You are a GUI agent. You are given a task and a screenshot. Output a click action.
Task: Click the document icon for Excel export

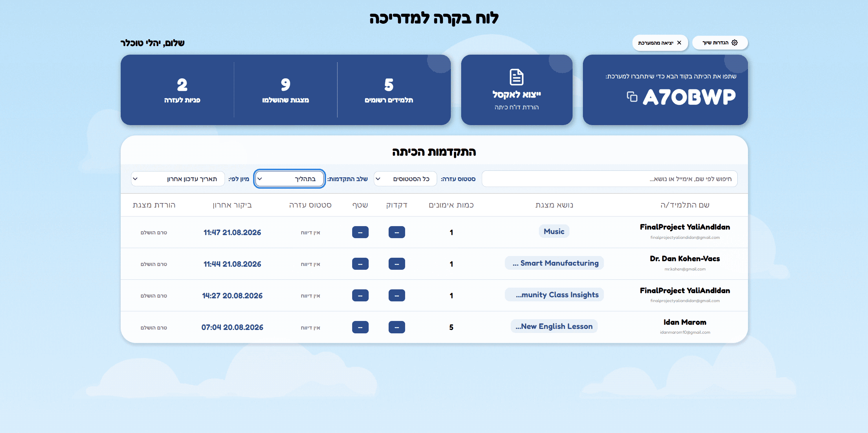click(x=517, y=77)
